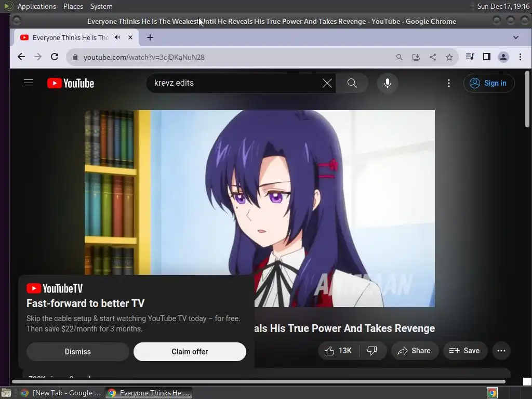Click show desktop icon in bottom panel
This screenshot has height=399, width=532.
point(6,393)
